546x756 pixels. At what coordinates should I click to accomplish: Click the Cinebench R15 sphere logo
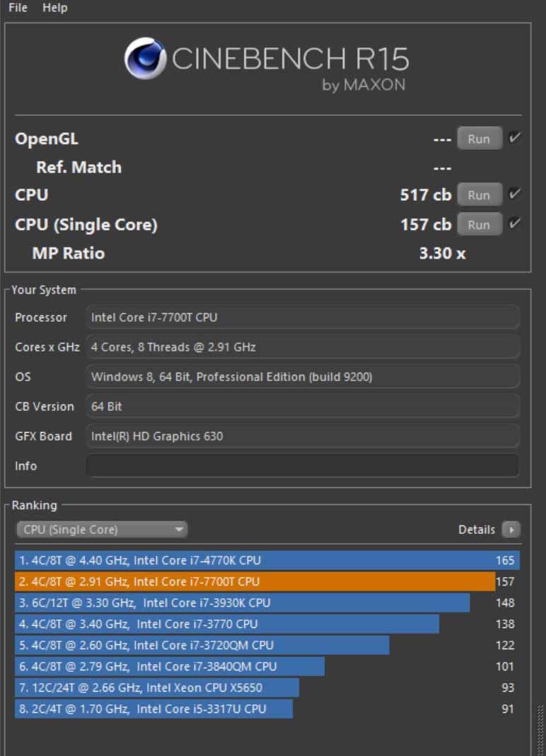[x=145, y=58]
